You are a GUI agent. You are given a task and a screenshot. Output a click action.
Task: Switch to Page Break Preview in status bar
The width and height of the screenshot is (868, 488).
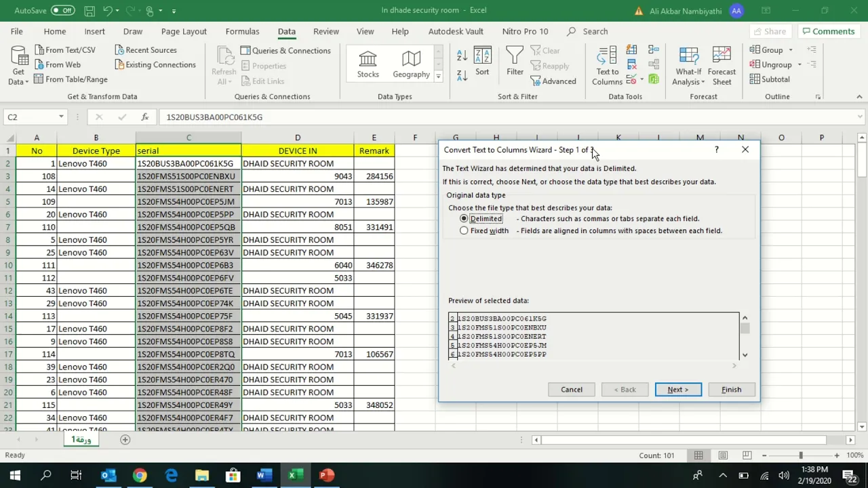[747, 455]
